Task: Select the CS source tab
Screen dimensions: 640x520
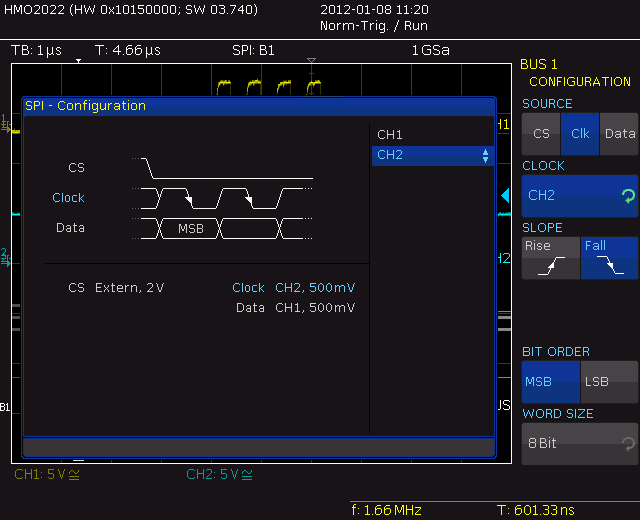Action: coord(541,134)
